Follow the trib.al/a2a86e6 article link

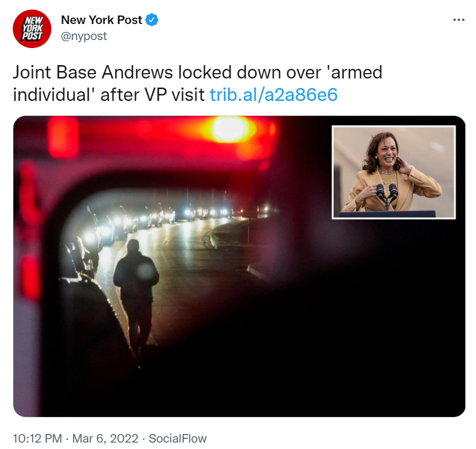(x=274, y=94)
